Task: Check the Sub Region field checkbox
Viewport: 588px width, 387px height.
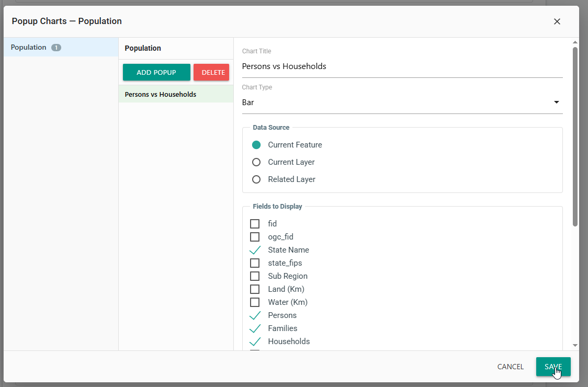Action: (255, 276)
